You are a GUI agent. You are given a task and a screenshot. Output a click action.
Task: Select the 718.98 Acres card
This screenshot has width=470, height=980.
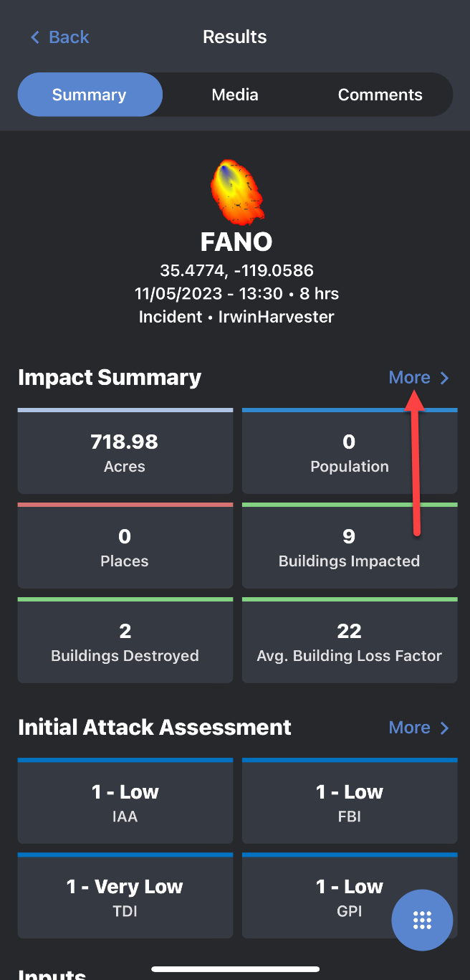tap(125, 452)
